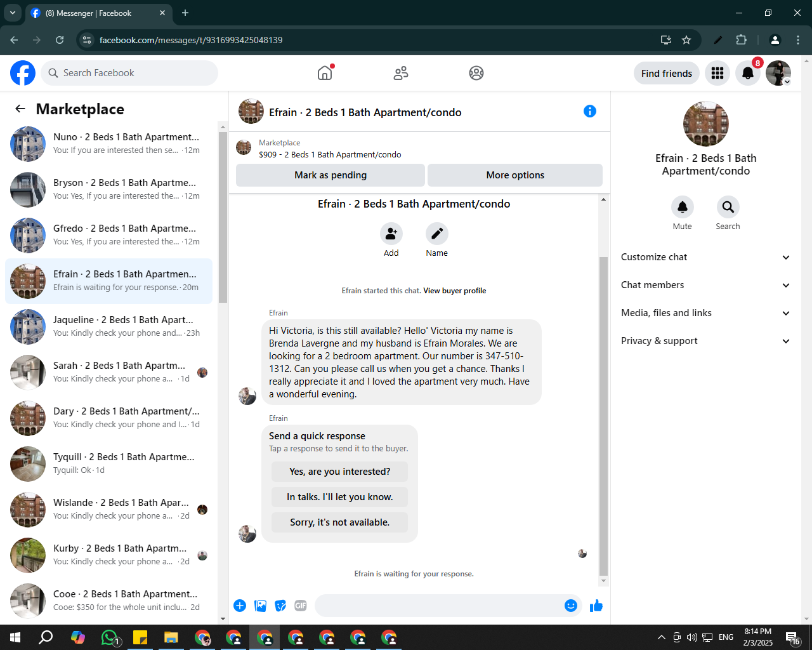Send quick reply 'Yes, are you interested?'

[340, 472]
